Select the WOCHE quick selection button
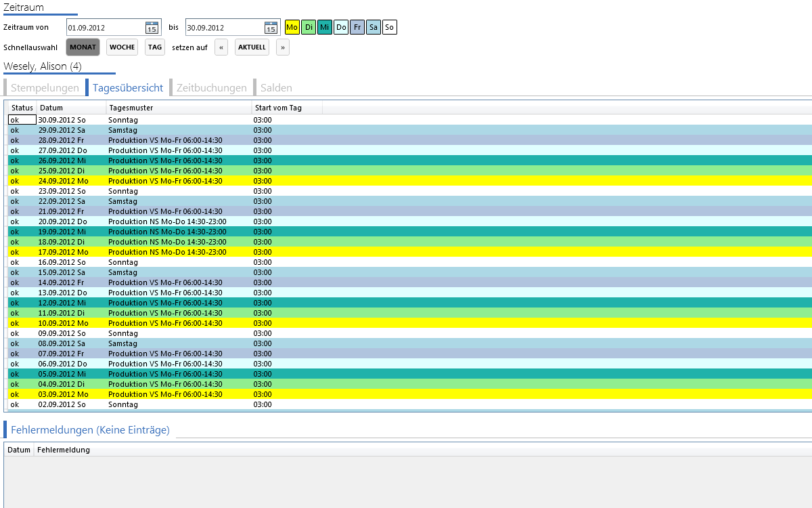 coord(122,47)
